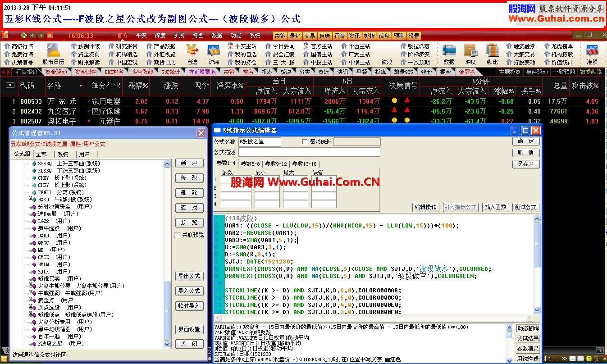This screenshot has height=364, width=607.
Task: Click stock row 000533 万家乐
Action: pos(303,101)
